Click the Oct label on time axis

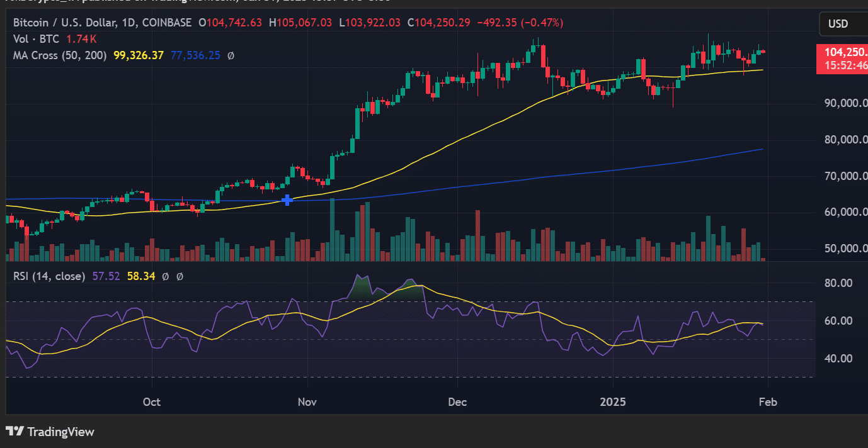tap(152, 402)
